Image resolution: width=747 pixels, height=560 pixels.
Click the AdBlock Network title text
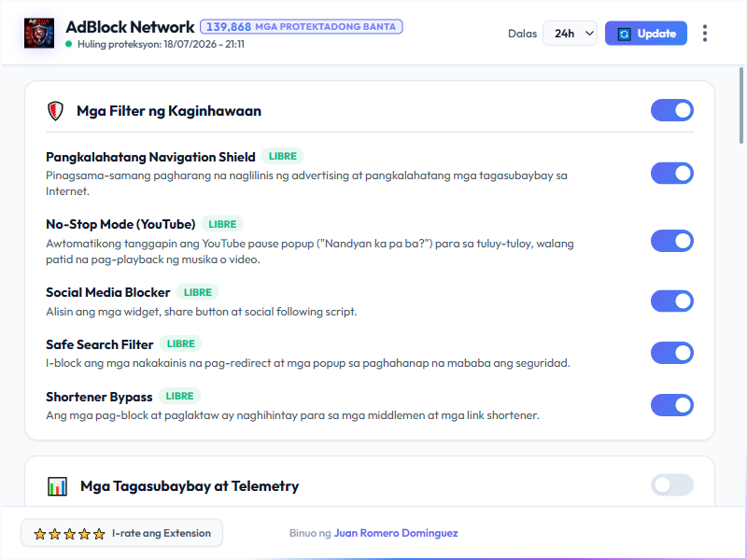pos(130,27)
